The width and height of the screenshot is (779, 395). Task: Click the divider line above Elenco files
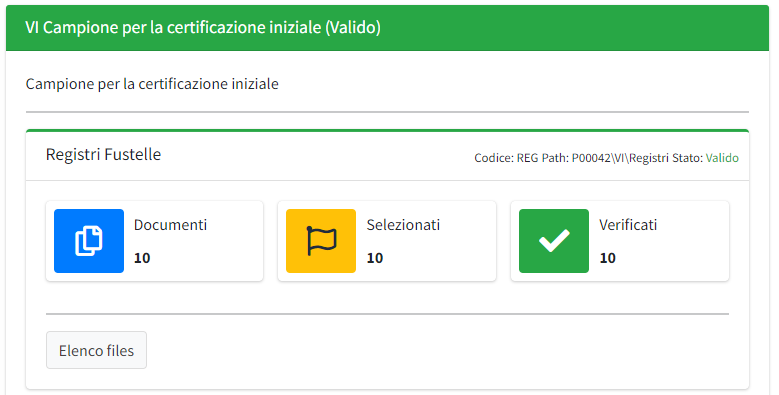(x=388, y=314)
